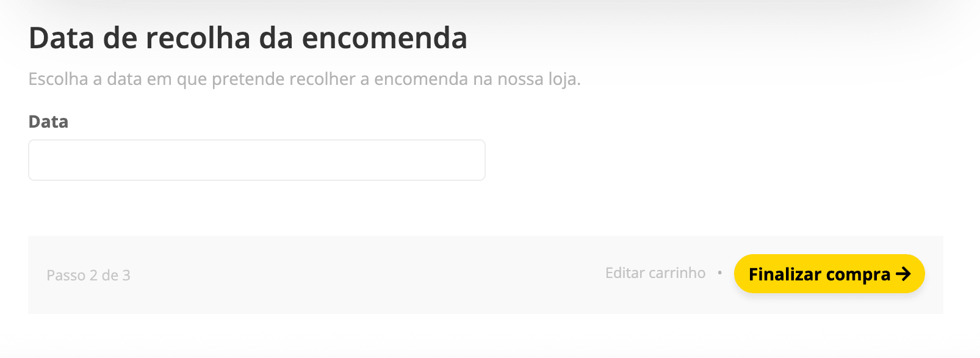Screen dimensions: 980x358
Task: Click the dot separator after Editar carrinho
Action: tap(720, 273)
